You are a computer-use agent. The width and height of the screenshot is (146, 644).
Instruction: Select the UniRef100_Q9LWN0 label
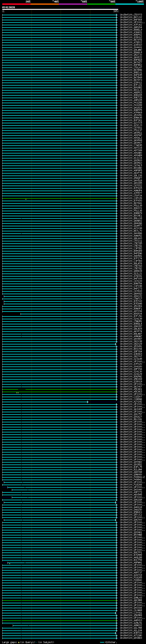(131, 50)
